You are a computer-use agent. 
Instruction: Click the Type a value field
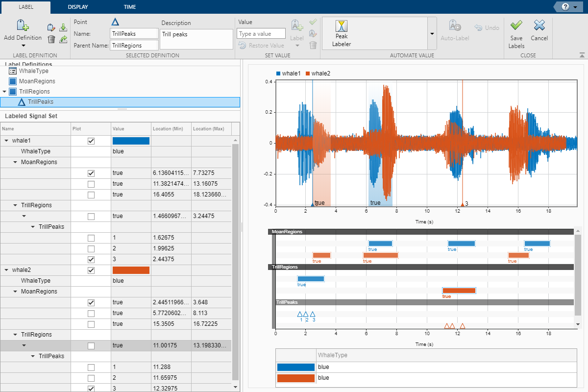pyautogui.click(x=261, y=34)
